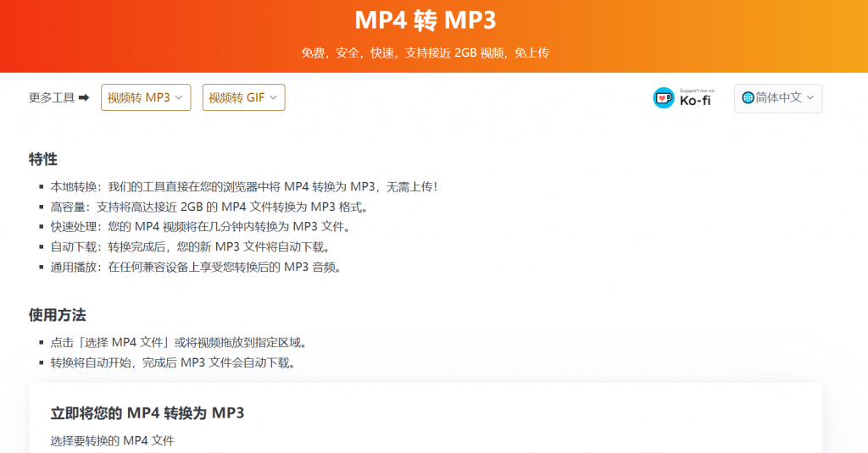The width and height of the screenshot is (868, 453).
Task: Click the 特性 section heading
Action: 43,158
